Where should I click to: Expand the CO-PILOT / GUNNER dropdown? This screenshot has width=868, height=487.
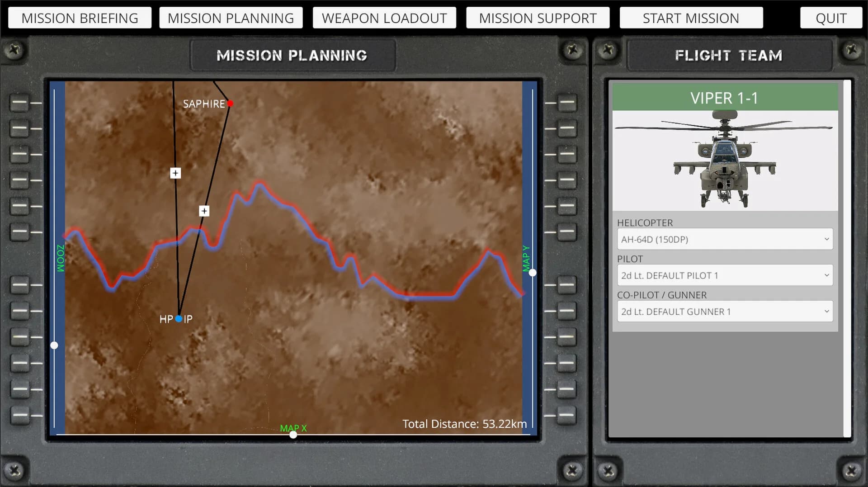(725, 312)
